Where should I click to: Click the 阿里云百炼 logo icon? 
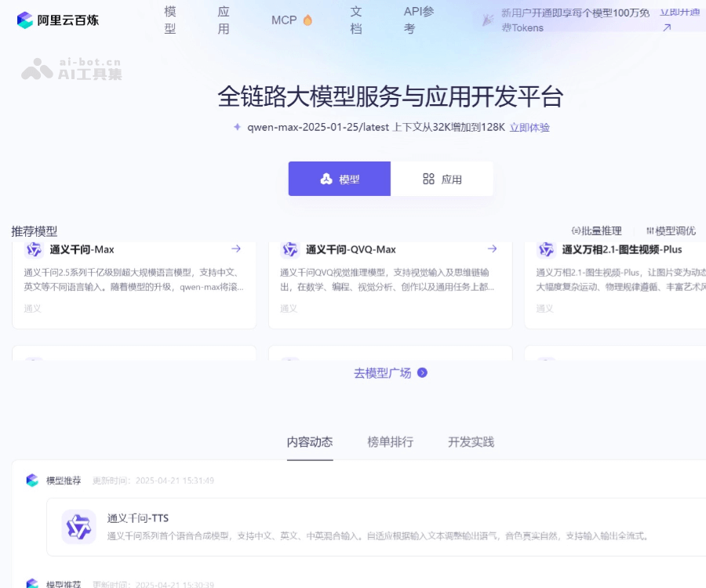tap(24, 20)
